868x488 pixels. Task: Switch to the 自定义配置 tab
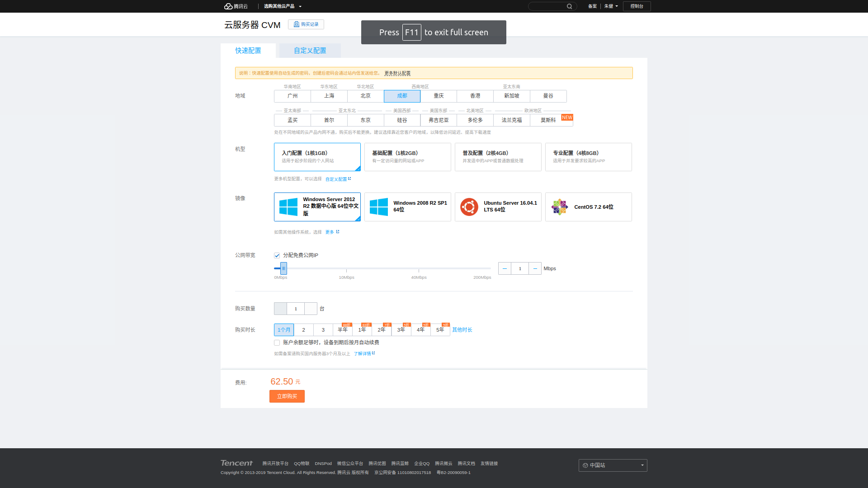click(310, 51)
